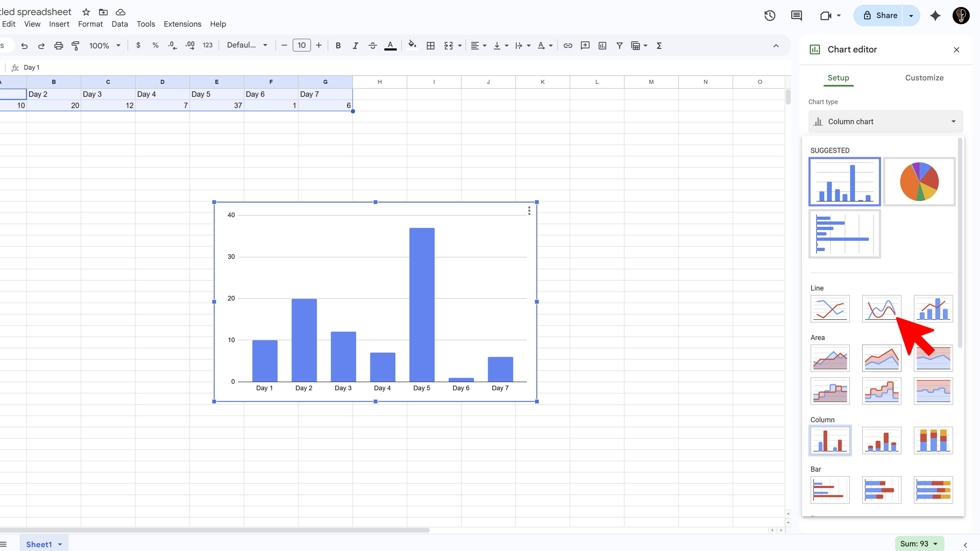Toggle strikethrough formatting
Screen dimensions: 980x551
(372, 45)
